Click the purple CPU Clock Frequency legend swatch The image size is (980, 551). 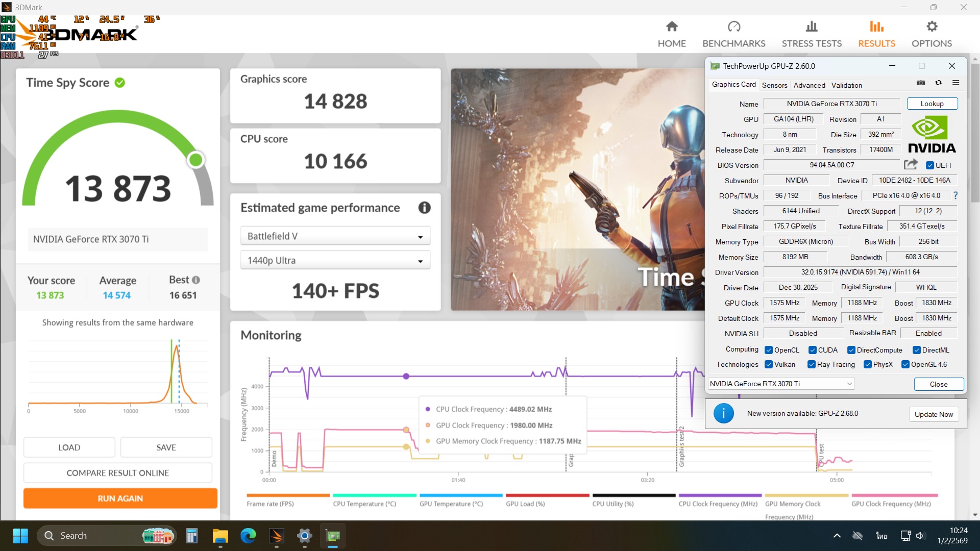click(x=720, y=495)
